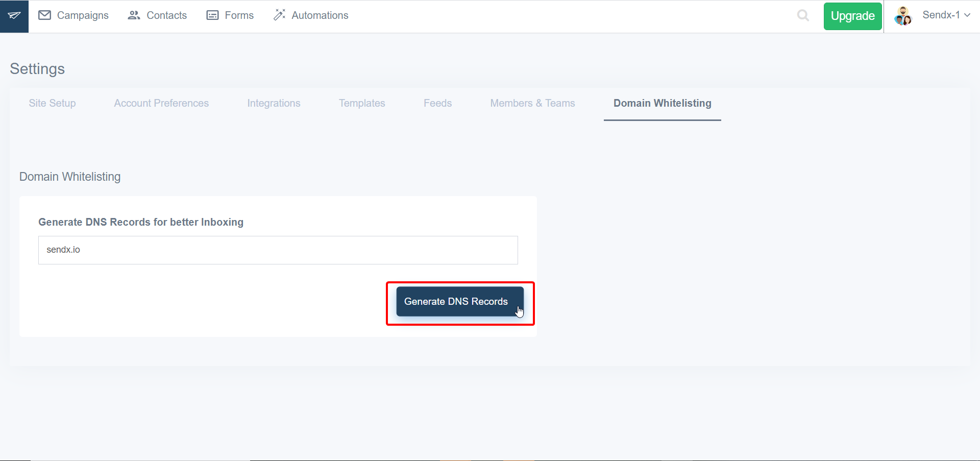Click 'Generate DNS Records for better Inboxing' label
The image size is (980, 461).
coord(141,222)
